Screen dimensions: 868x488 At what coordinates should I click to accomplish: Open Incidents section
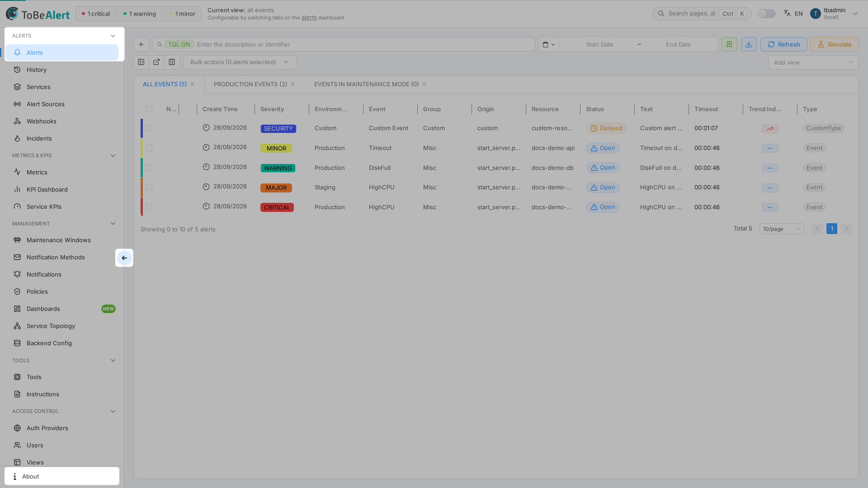[62, 138]
